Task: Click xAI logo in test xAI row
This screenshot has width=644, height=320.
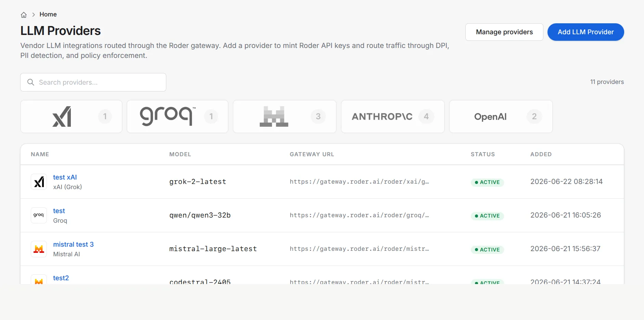Action: click(x=39, y=182)
